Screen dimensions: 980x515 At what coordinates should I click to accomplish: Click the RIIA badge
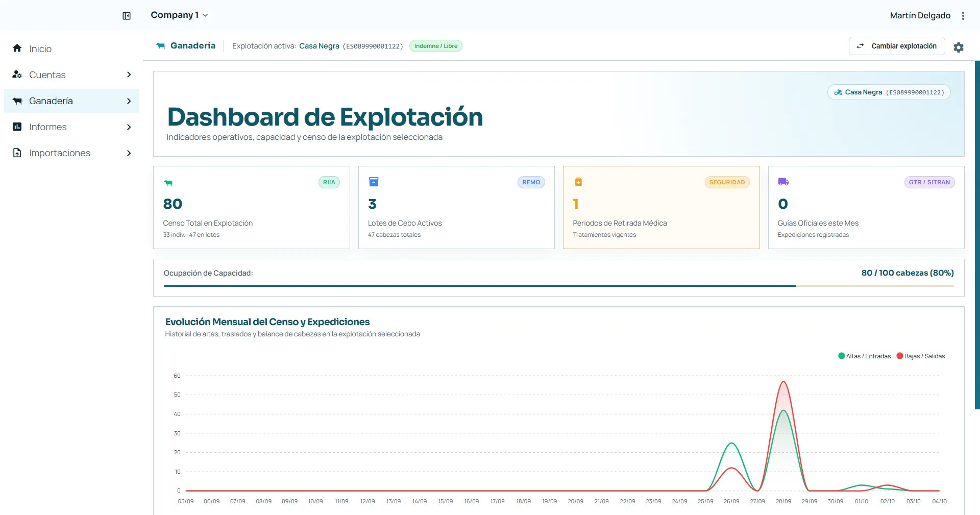point(329,182)
